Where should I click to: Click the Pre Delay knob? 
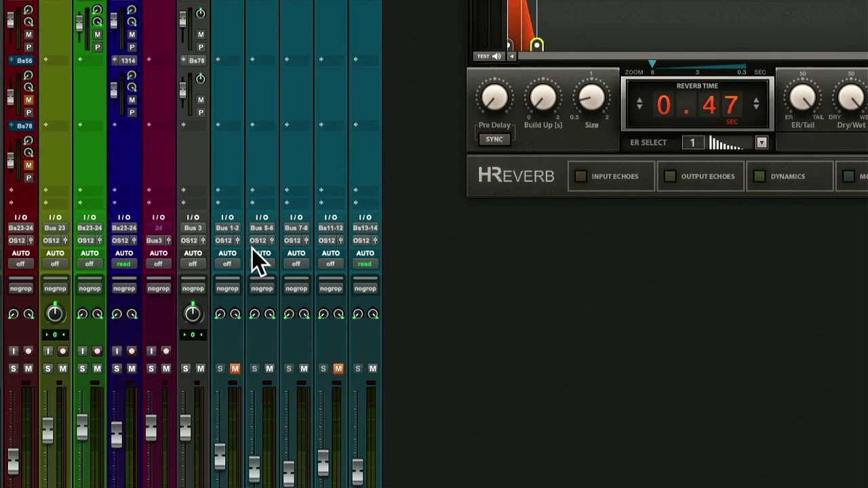494,99
